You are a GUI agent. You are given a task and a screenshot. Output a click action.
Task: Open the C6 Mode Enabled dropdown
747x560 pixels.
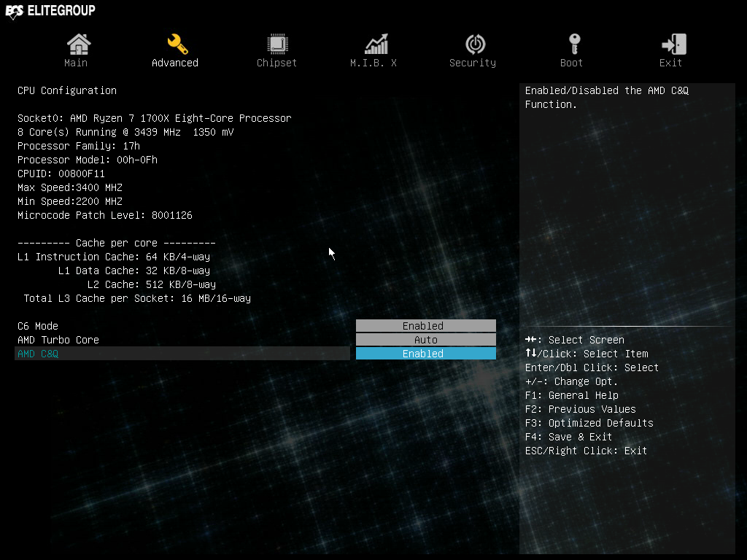426,326
